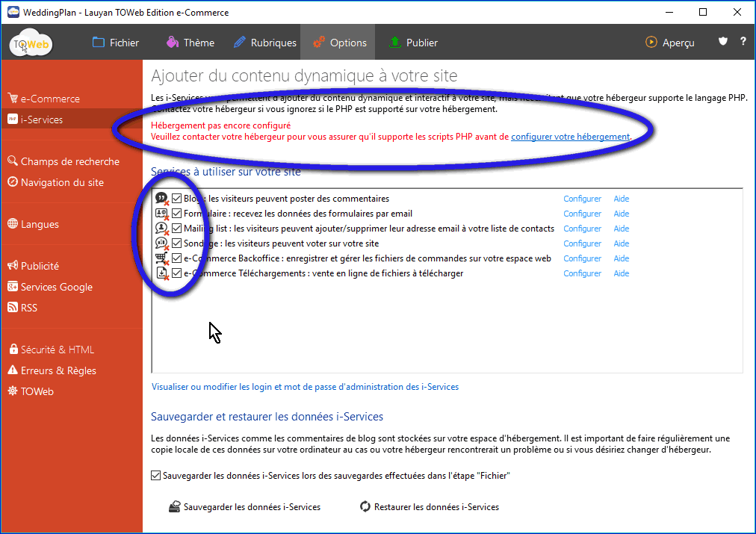Screen dimensions: 756x534
Task: Open the RSS section in sidebar
Action: [29, 308]
